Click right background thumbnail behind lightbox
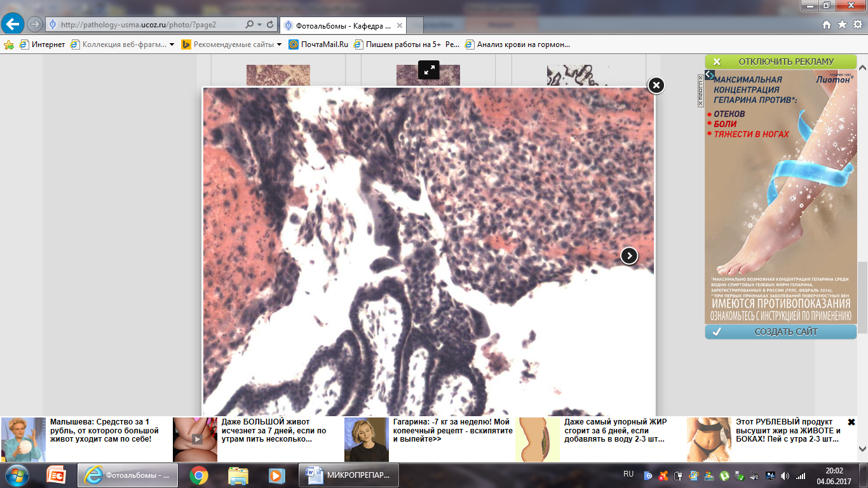 578,75
